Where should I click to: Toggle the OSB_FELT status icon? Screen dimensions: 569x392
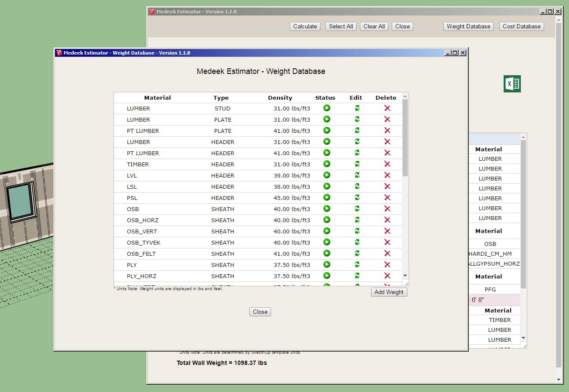pos(327,254)
